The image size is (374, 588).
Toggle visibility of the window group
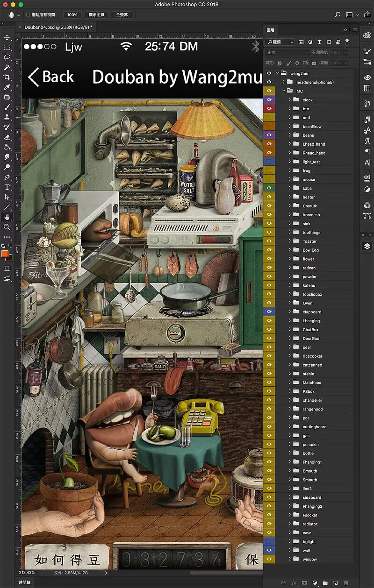(269, 559)
